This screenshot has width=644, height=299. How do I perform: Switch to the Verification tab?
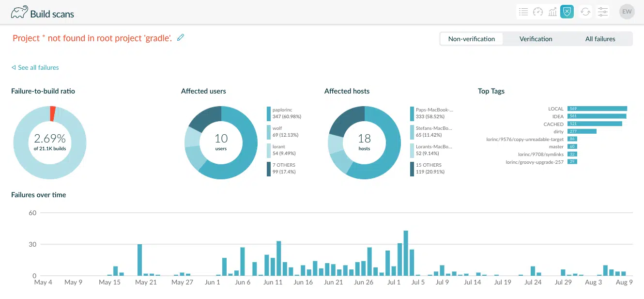536,38
